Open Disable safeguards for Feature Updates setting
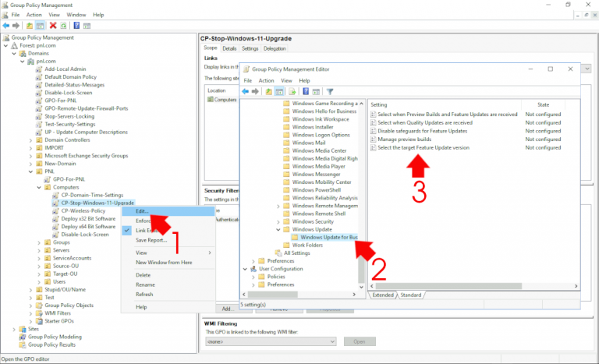Screen dimensions: 599x364 tap(422, 131)
